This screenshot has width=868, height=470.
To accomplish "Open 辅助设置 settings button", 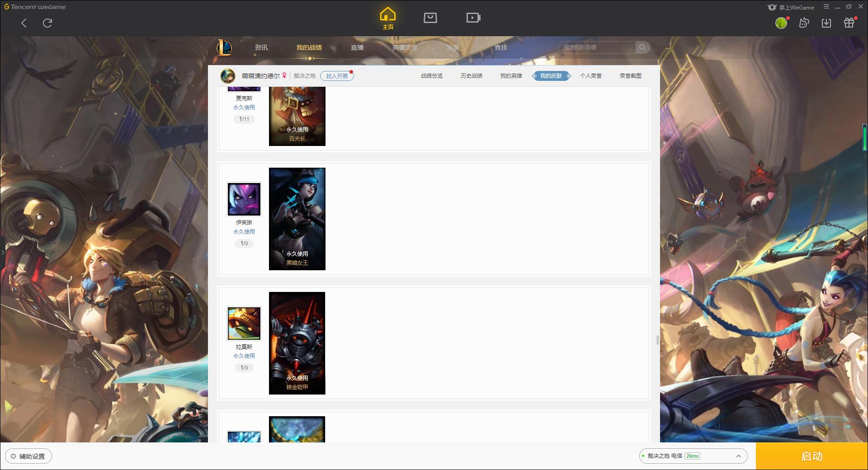I will click(x=28, y=456).
